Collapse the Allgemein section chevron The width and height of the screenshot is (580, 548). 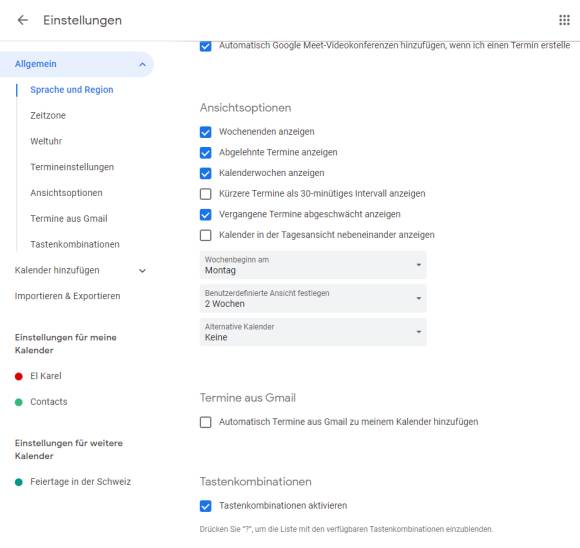point(142,64)
